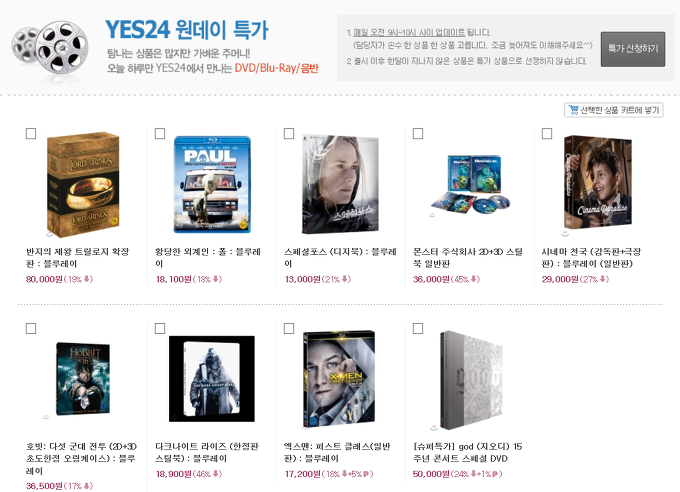Open the 엑스맨: 퍼스트 클래스 title link
This screenshot has height=492, width=680.
coord(337,453)
